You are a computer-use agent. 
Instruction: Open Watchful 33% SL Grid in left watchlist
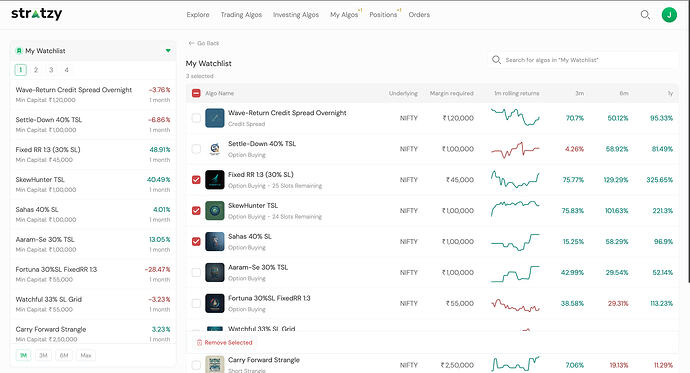coord(93,304)
